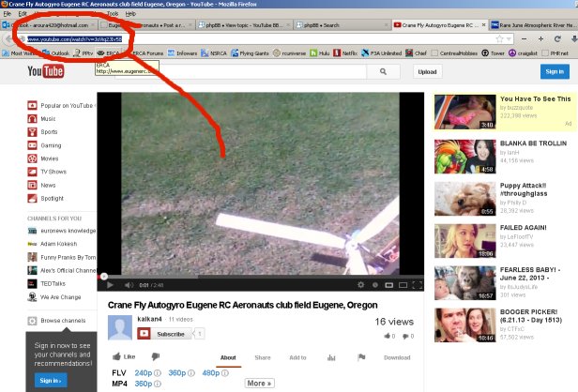Open the Music category in sidebar

coord(41,118)
